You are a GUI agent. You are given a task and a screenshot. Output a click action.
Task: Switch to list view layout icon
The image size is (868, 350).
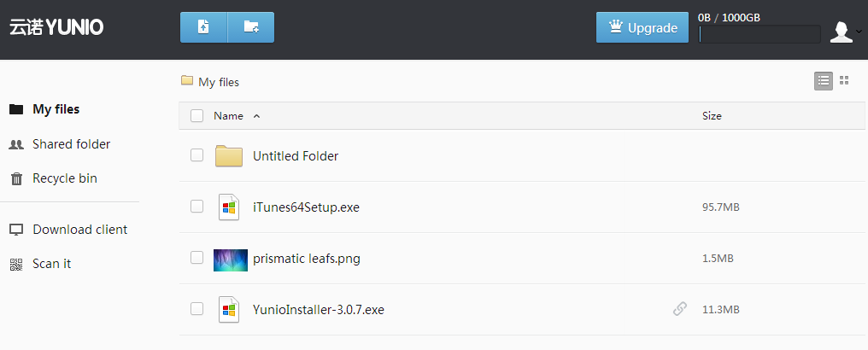[824, 81]
